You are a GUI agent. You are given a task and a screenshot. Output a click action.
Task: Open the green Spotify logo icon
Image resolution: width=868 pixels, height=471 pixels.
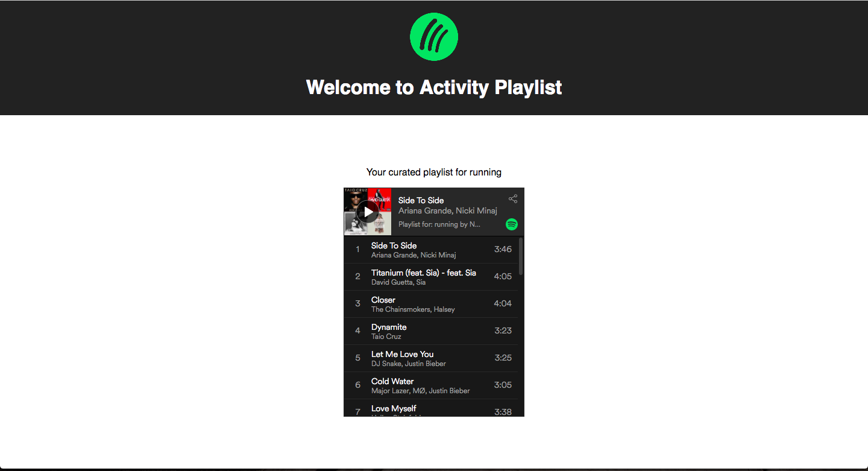coord(512,224)
